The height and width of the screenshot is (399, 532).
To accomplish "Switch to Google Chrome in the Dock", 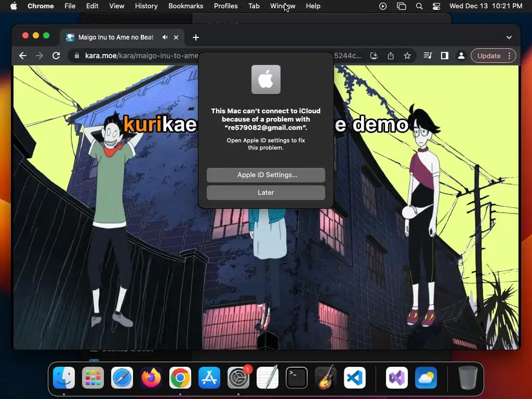I will coord(180,377).
